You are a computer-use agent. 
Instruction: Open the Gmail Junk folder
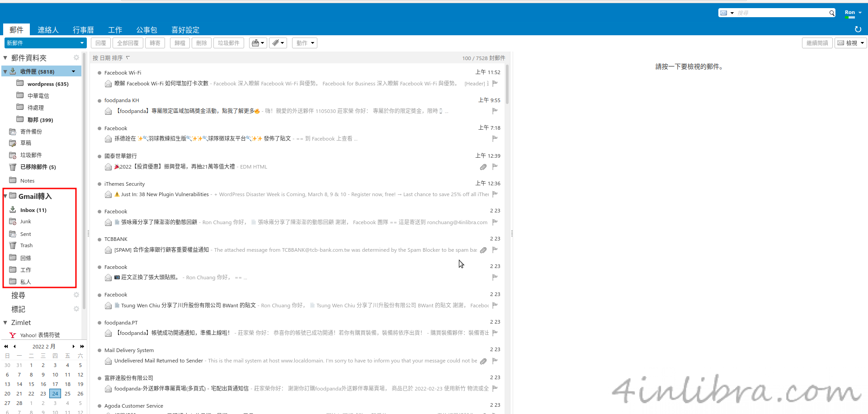25,221
